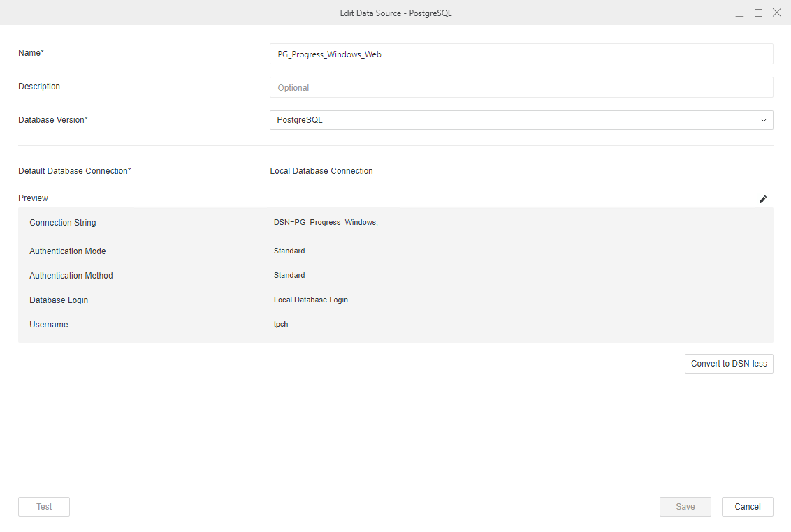Viewport: 791px width, 532px height.
Task: Click the Name field containing PG_Progress_Windows_Web
Action: point(521,54)
